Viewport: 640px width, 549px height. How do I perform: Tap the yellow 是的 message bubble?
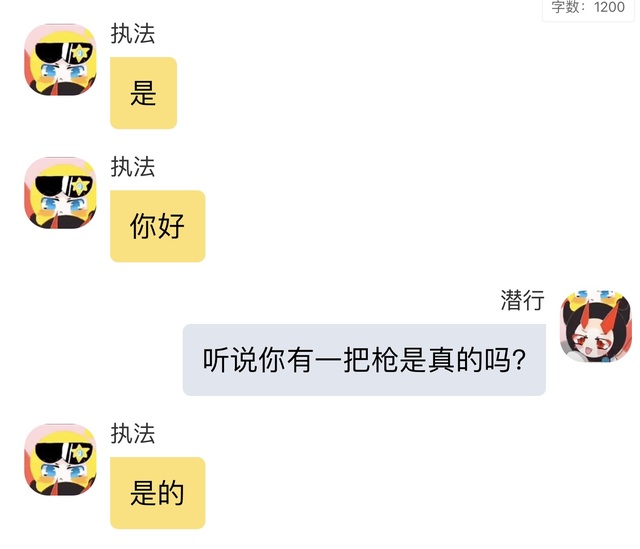click(x=158, y=493)
